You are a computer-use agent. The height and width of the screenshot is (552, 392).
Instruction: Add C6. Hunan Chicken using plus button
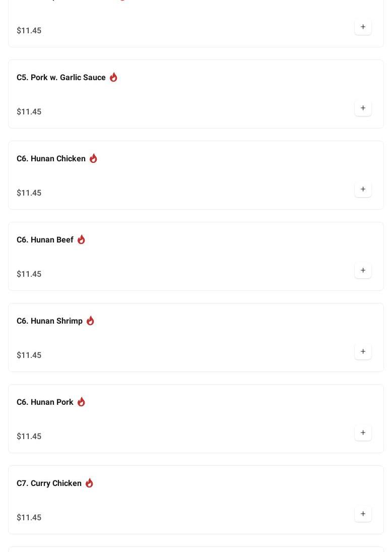(x=363, y=190)
